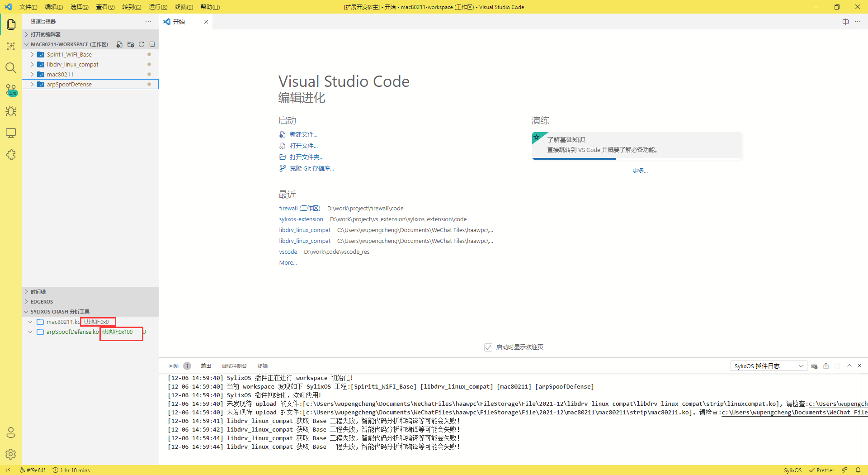
Task: Toggle output scroll lock icon
Action: click(826, 366)
